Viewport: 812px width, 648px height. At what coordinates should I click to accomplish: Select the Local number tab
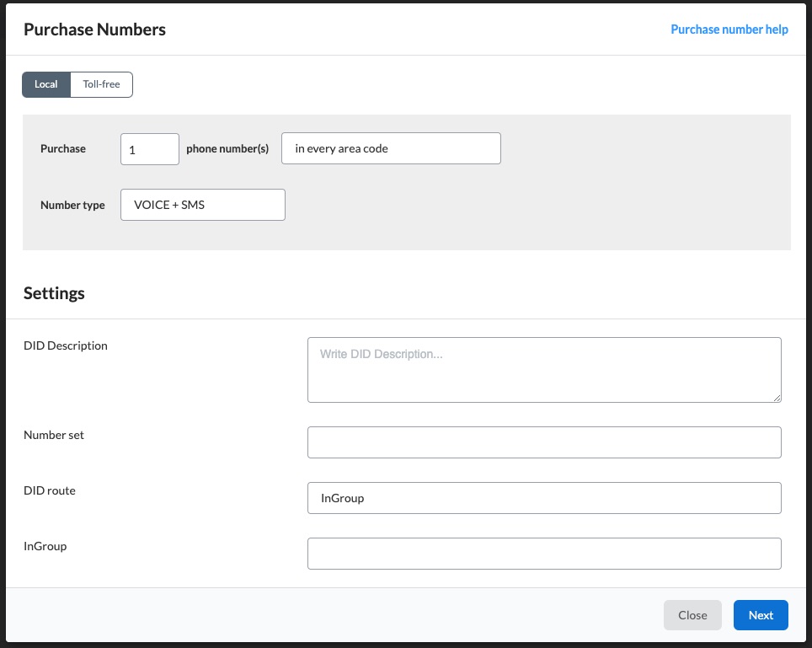[x=46, y=84]
